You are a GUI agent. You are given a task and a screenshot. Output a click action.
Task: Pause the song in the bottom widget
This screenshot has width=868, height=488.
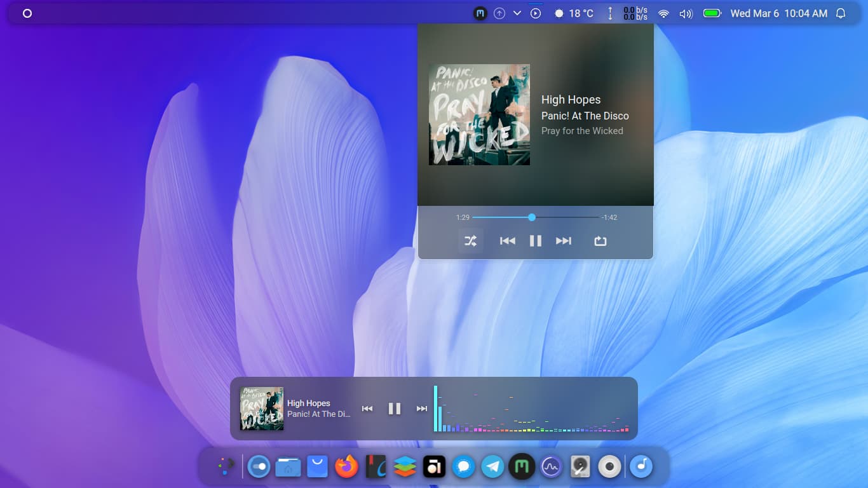click(x=395, y=409)
